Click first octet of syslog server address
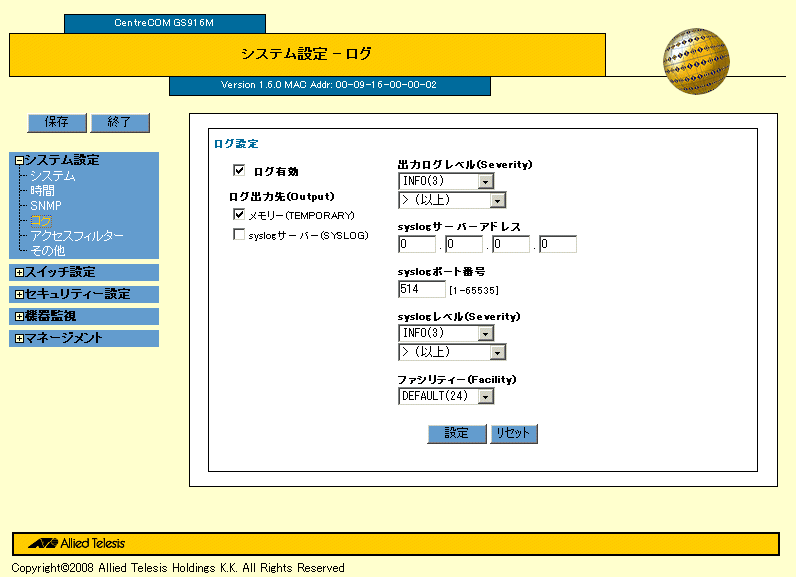Viewport: 796px width, 577px height. coord(417,244)
